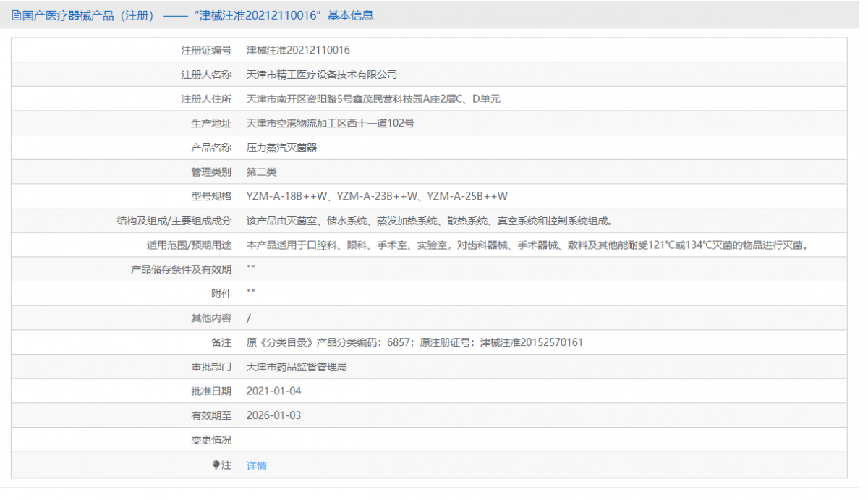Click the 附件 row label

(x=221, y=294)
